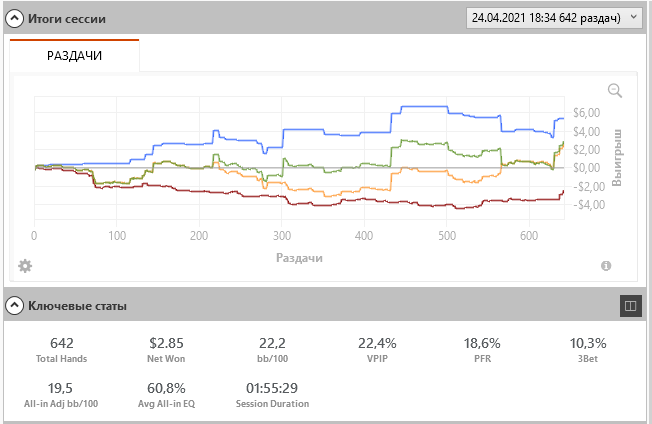Click the zoom magnifier icon on the chart
Screen dimensions: 652x424
615,91
